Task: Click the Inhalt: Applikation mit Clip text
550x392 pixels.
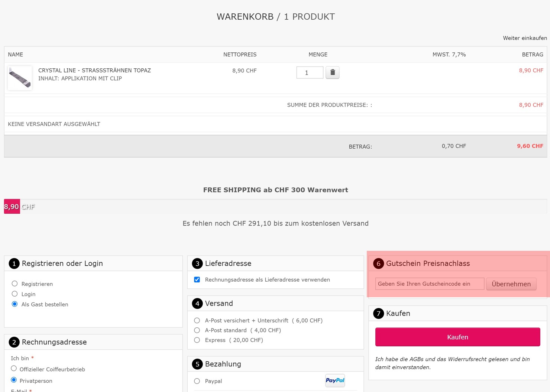Action: click(80, 78)
